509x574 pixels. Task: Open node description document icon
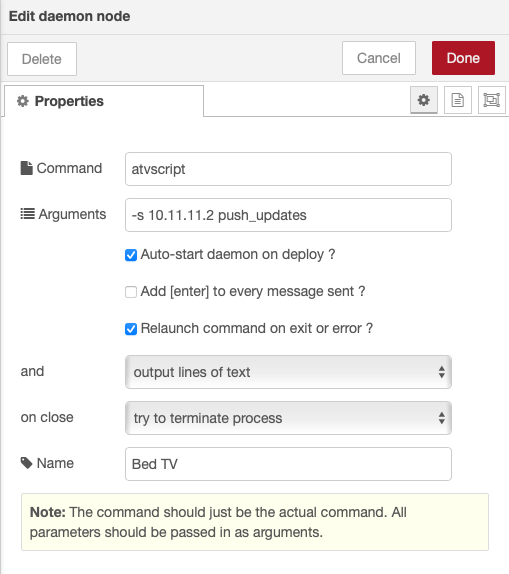pyautogui.click(x=457, y=100)
